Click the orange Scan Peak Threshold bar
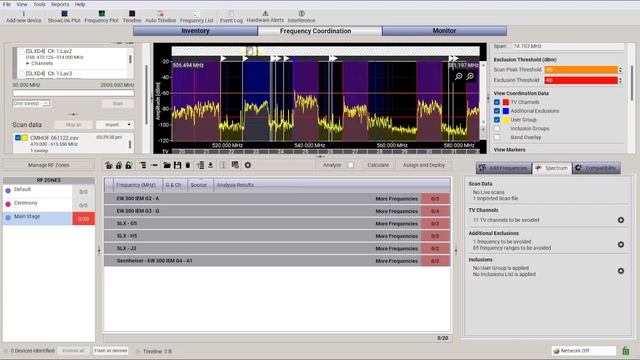Image resolution: width=640 pixels, height=360 pixels. 581,70
